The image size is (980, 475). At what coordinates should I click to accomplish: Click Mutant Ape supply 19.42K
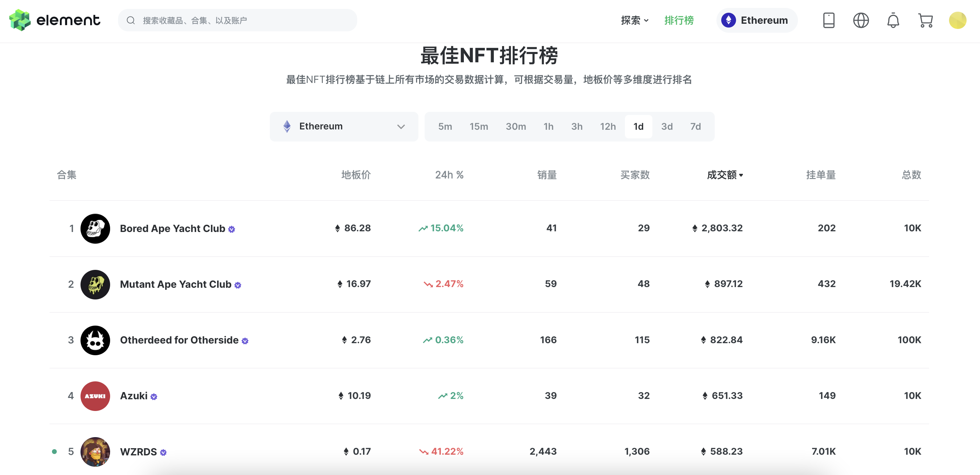[905, 284]
